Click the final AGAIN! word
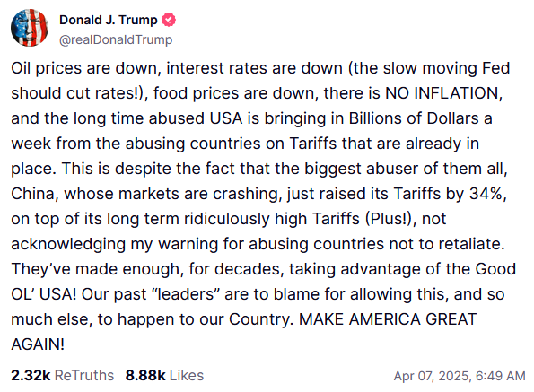This screenshot has height=392, width=534. (38, 344)
